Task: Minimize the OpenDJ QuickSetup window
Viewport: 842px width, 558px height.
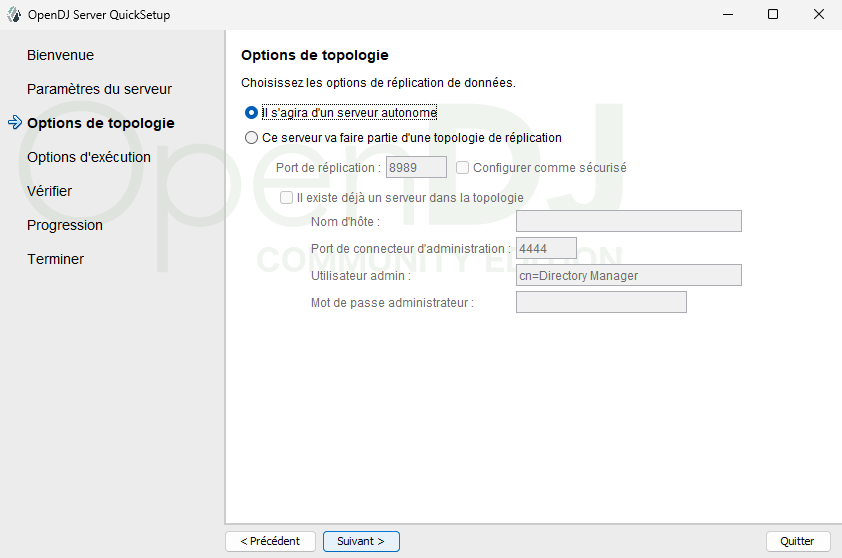Action: pyautogui.click(x=727, y=15)
